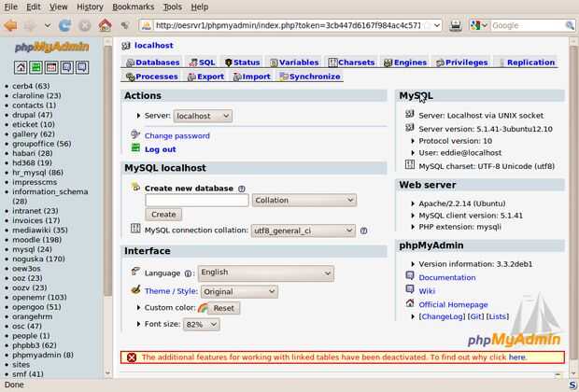The image size is (579, 392).
Task: Click the Google search engine icon
Action: coord(475,25)
